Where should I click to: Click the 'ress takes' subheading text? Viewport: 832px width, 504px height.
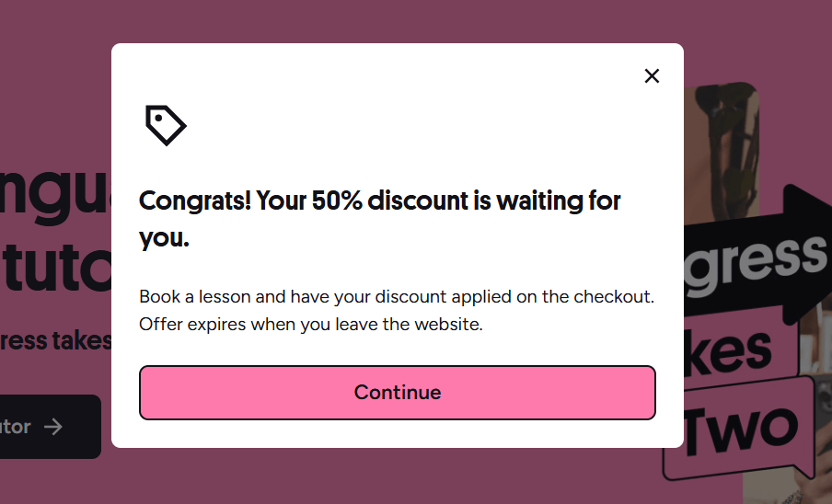(56, 341)
